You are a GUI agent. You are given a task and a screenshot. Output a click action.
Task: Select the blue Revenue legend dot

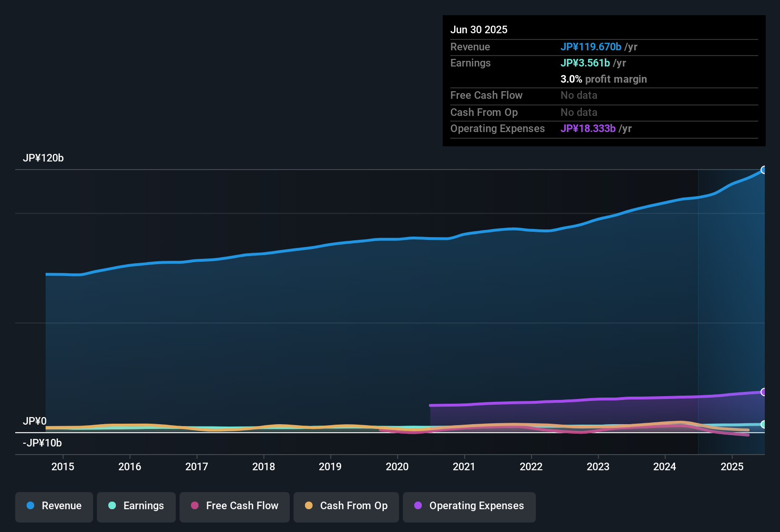coord(30,506)
